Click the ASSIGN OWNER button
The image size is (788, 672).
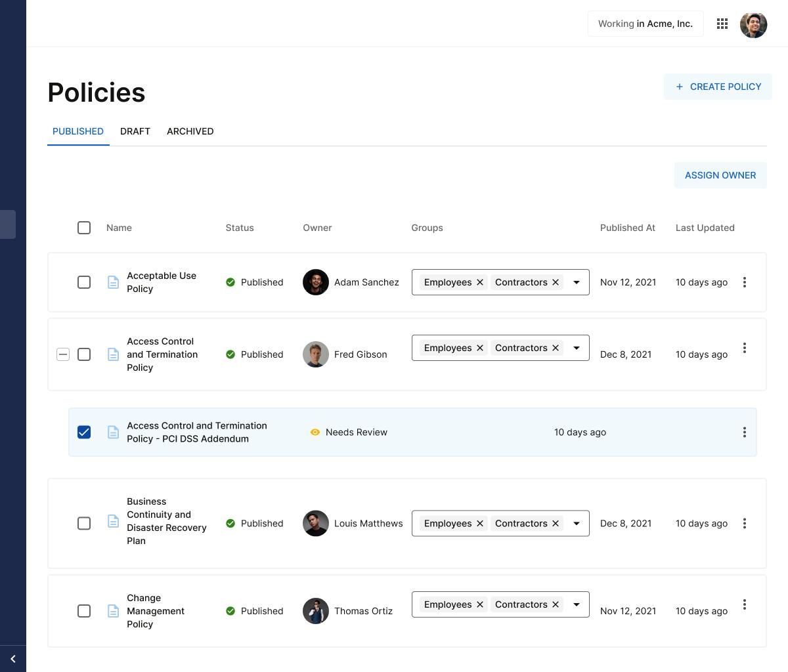pos(720,175)
